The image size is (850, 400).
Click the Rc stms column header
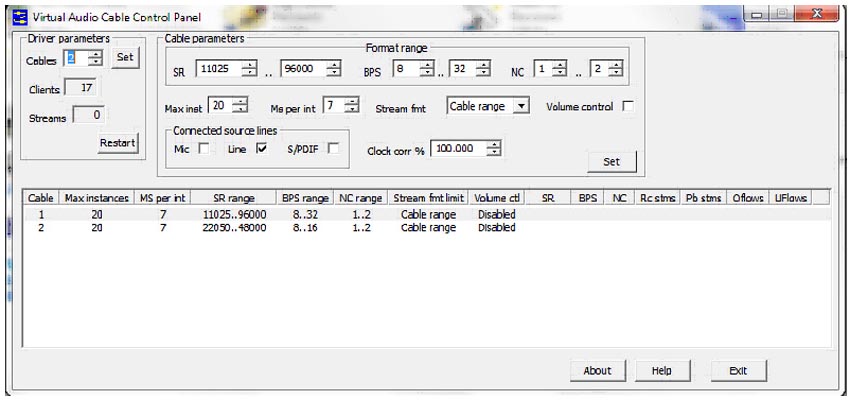tap(658, 198)
